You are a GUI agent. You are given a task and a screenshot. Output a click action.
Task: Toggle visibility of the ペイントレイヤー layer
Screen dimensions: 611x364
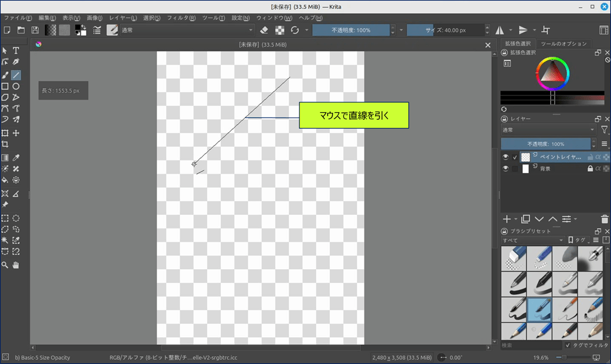(505, 157)
